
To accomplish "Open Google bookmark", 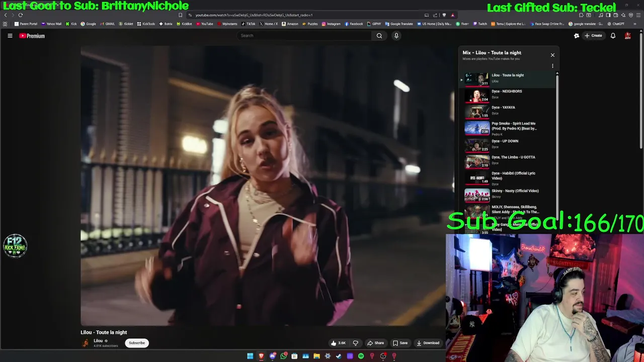I will click(x=89, y=24).
